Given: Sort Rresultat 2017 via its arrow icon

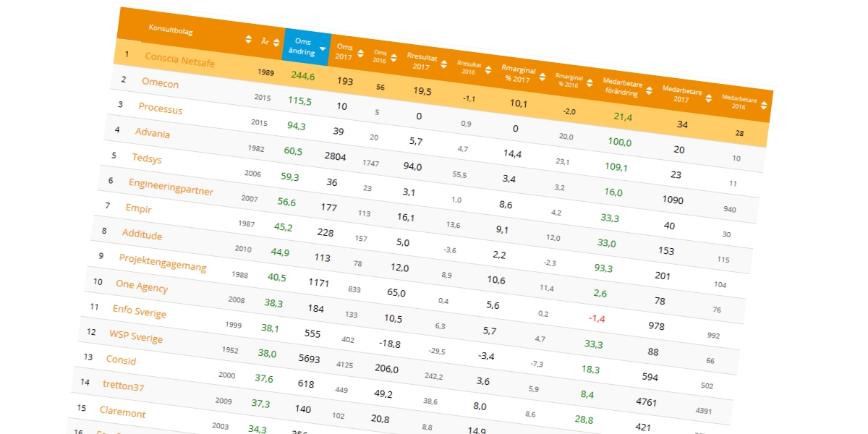Looking at the screenshot, I should pos(445,66).
